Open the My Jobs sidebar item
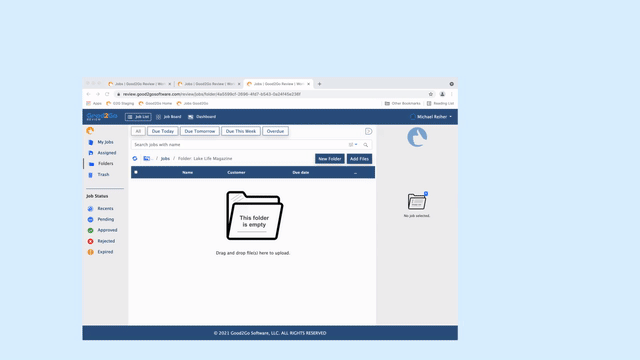 101,142
